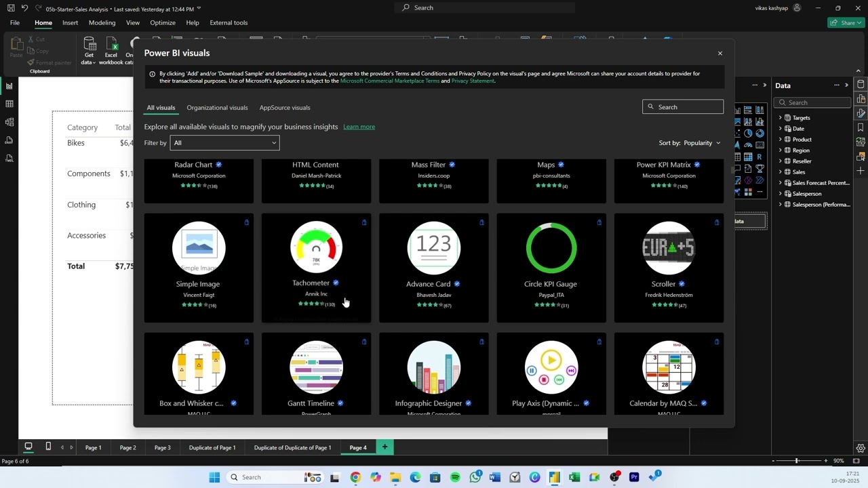Go to Page 3 report tab

pos(162,447)
